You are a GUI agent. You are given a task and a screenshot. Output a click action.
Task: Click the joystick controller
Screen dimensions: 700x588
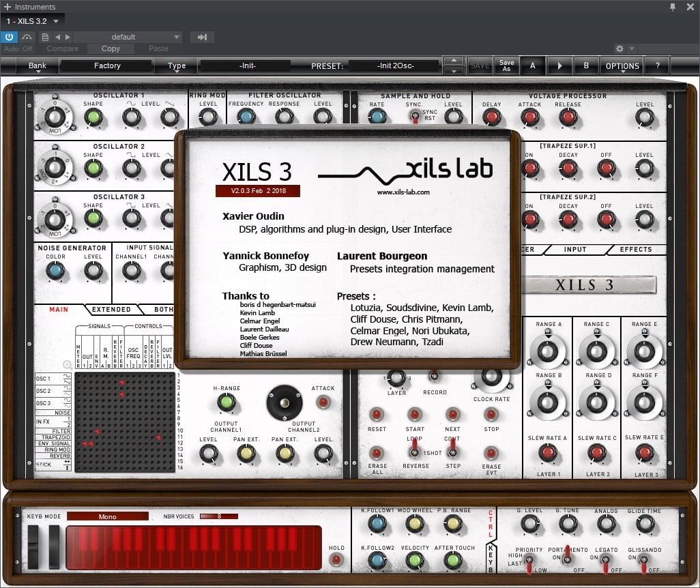[285, 403]
